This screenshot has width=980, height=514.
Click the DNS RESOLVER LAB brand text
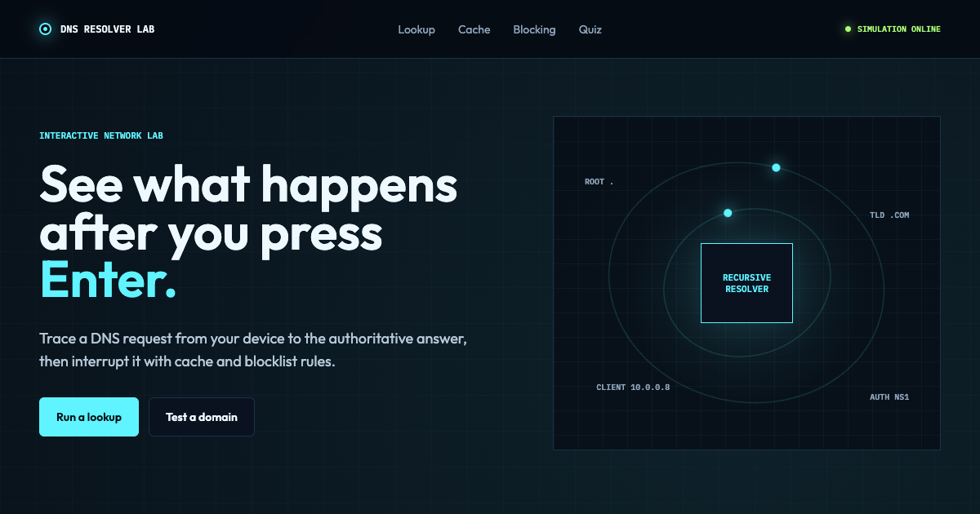tap(107, 29)
